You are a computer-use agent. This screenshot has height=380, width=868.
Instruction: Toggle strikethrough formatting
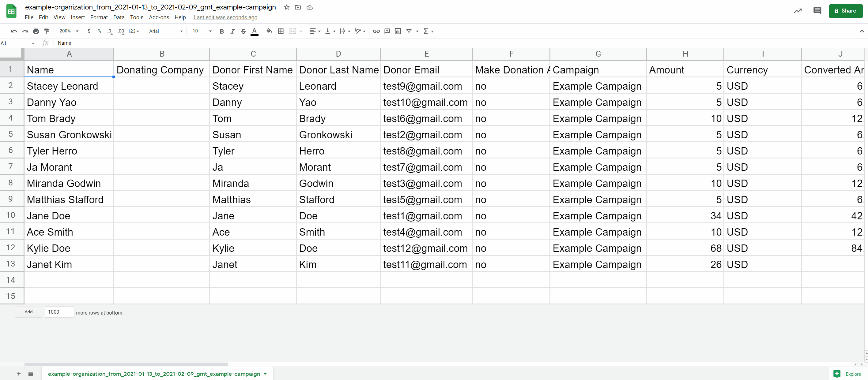[243, 31]
